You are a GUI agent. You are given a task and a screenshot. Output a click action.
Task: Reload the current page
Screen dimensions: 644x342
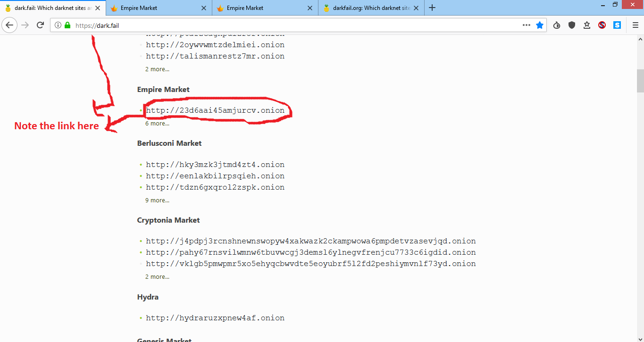(40, 25)
